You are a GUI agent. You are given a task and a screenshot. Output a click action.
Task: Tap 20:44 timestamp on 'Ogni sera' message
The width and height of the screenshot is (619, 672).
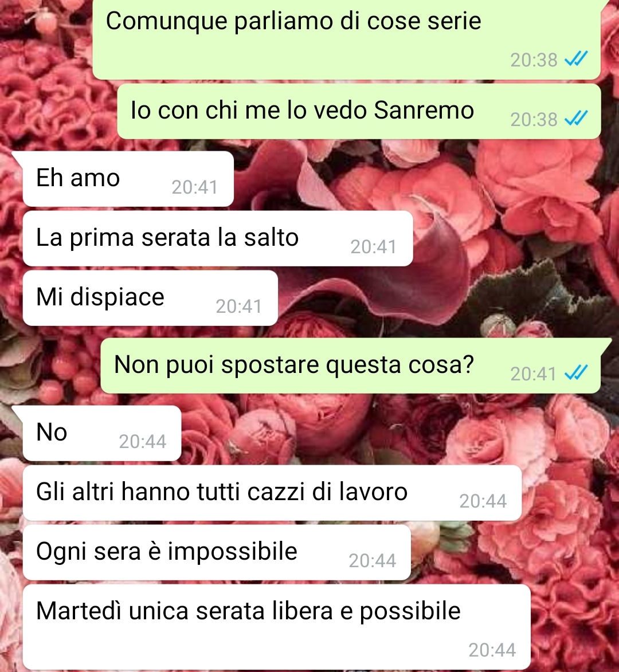(372, 561)
